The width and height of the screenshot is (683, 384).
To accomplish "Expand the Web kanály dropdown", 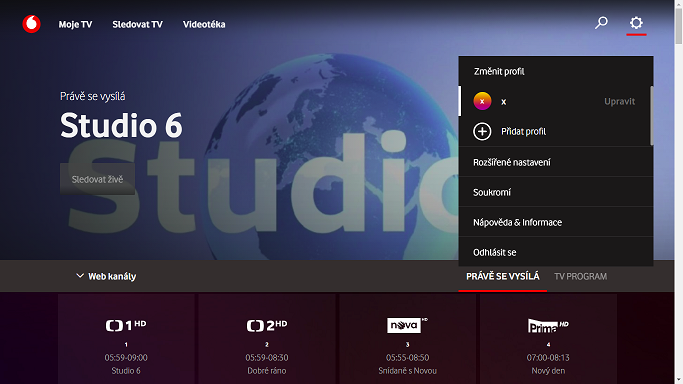I will click(x=106, y=276).
